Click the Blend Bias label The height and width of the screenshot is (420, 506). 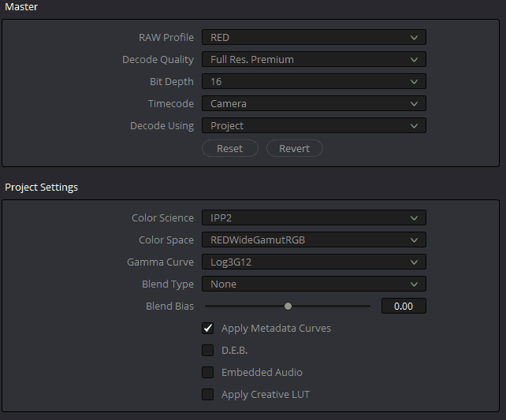click(x=169, y=306)
